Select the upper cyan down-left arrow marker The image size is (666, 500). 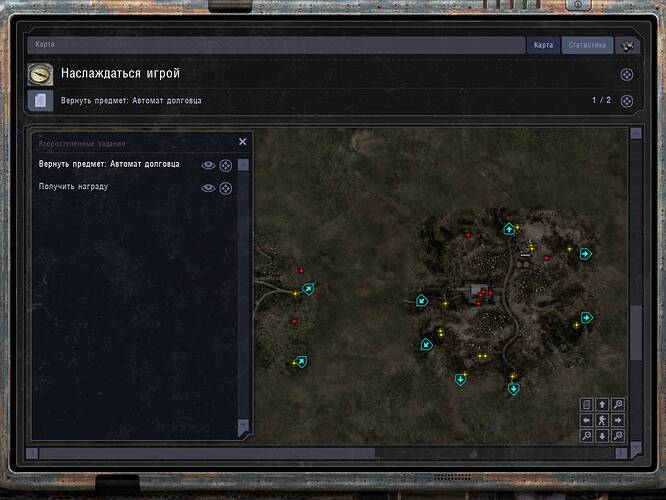point(421,301)
